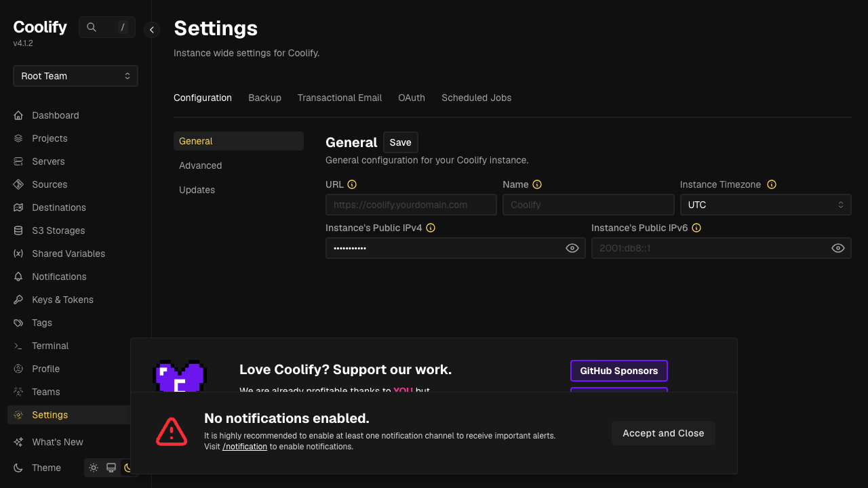Image resolution: width=868 pixels, height=488 pixels.
Task: Click the search magnifier icon
Action: (x=92, y=27)
